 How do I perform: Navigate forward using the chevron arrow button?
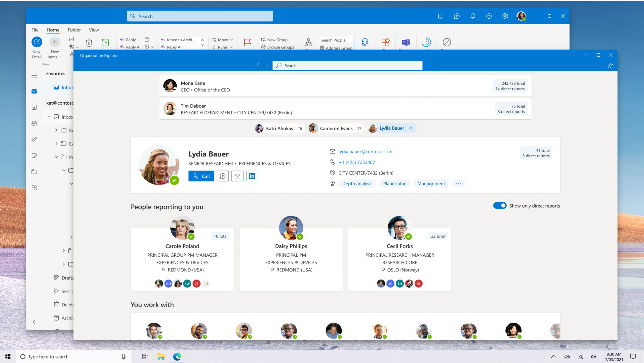pos(266,65)
